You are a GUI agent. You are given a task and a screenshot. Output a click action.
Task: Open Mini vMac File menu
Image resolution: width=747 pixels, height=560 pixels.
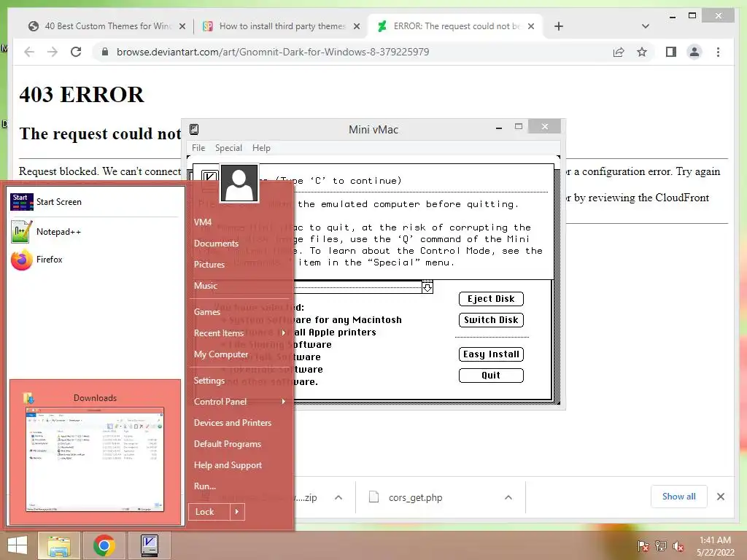pyautogui.click(x=198, y=148)
